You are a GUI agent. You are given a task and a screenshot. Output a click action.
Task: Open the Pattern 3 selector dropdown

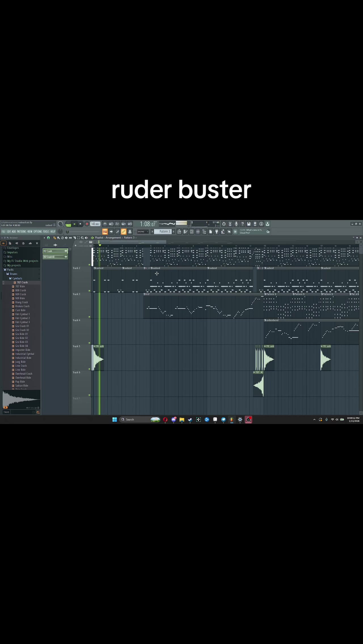coord(163,232)
